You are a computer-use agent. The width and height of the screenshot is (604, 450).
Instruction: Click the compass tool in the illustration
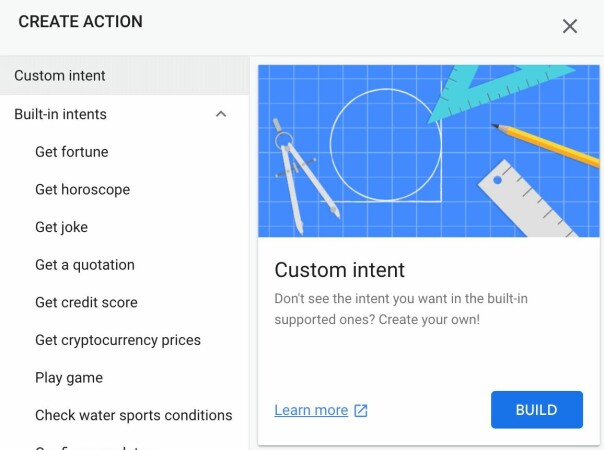[304, 175]
